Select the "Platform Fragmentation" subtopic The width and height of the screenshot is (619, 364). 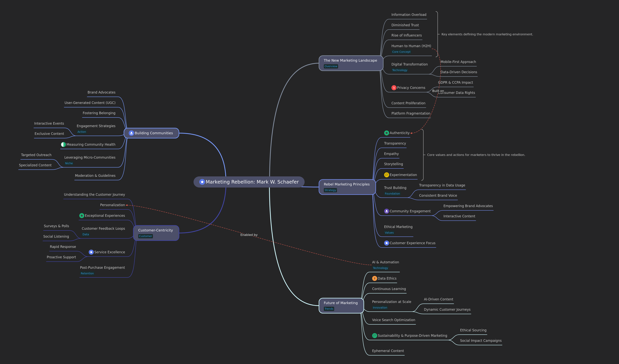(x=411, y=113)
